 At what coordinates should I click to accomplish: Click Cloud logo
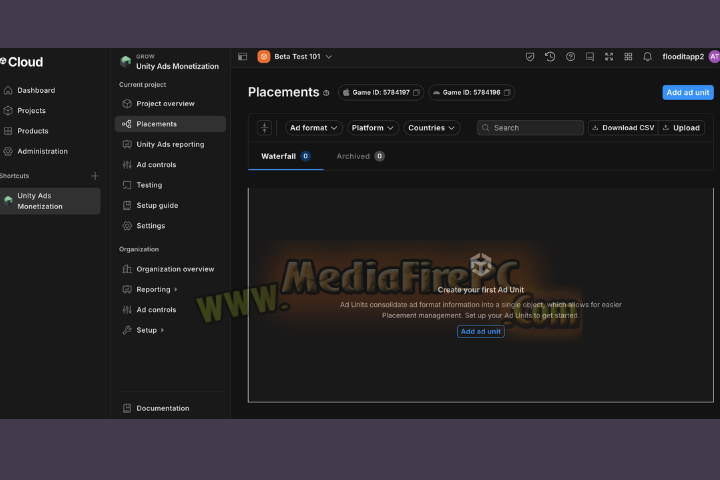pos(21,62)
